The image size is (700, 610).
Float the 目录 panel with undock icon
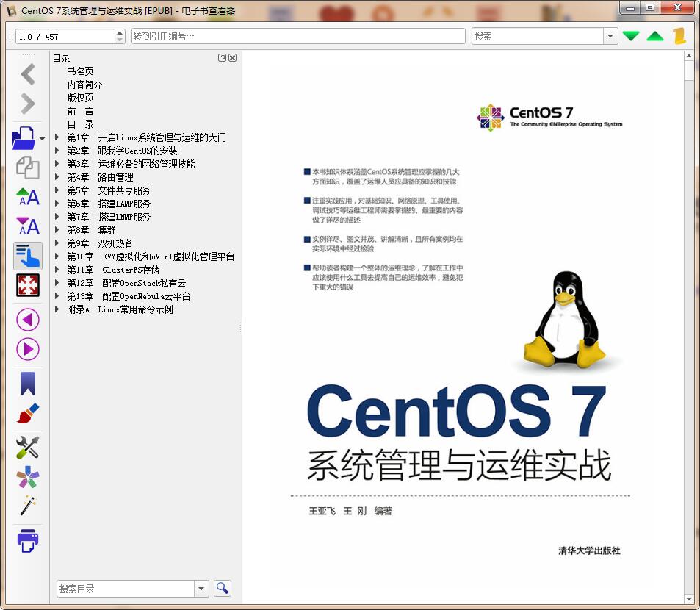click(222, 57)
